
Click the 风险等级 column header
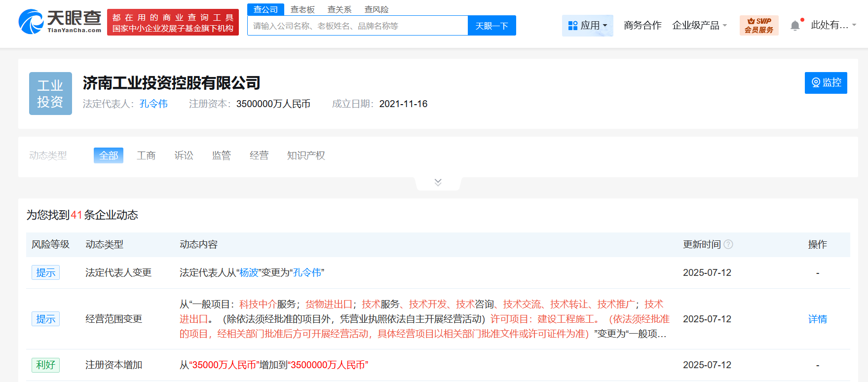point(50,244)
